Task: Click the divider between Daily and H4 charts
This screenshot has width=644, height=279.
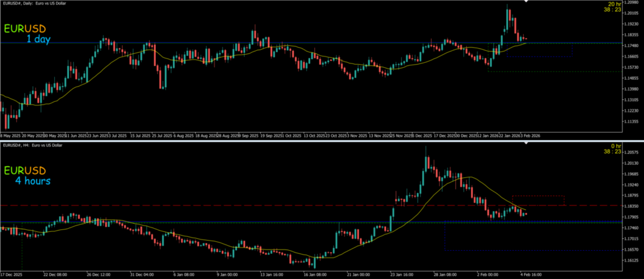Action: click(322, 140)
